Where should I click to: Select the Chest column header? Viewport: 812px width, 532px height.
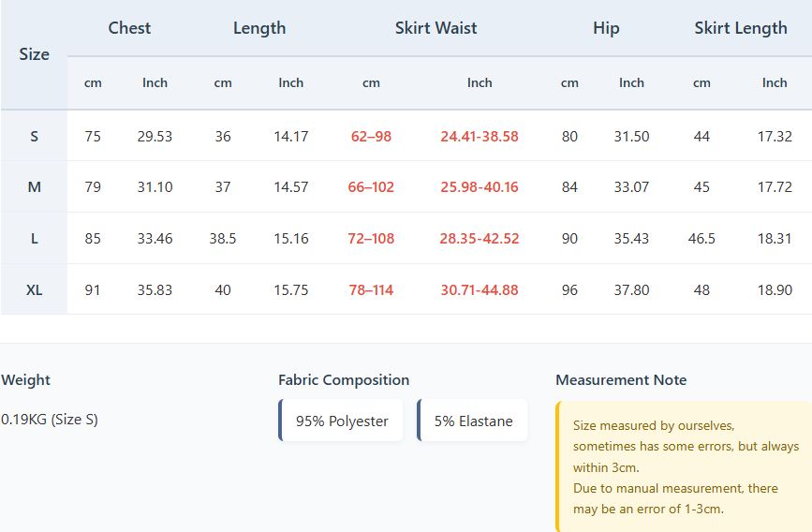(129, 28)
